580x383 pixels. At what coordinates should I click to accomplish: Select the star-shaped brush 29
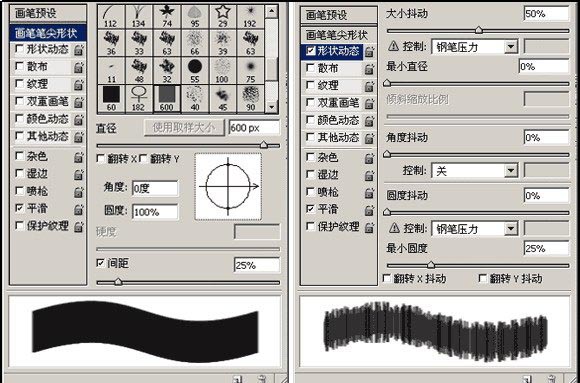223,16
